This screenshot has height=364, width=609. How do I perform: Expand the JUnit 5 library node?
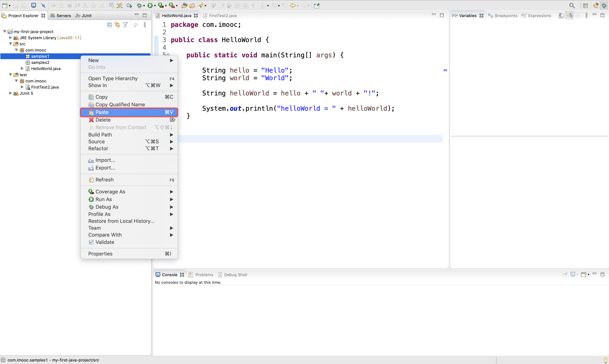10,93
